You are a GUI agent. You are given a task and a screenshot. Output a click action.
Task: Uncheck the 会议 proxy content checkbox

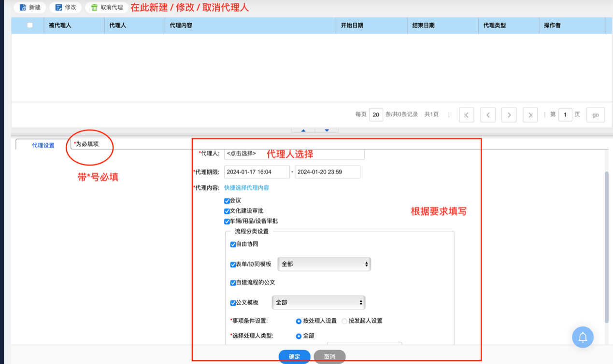[227, 200]
